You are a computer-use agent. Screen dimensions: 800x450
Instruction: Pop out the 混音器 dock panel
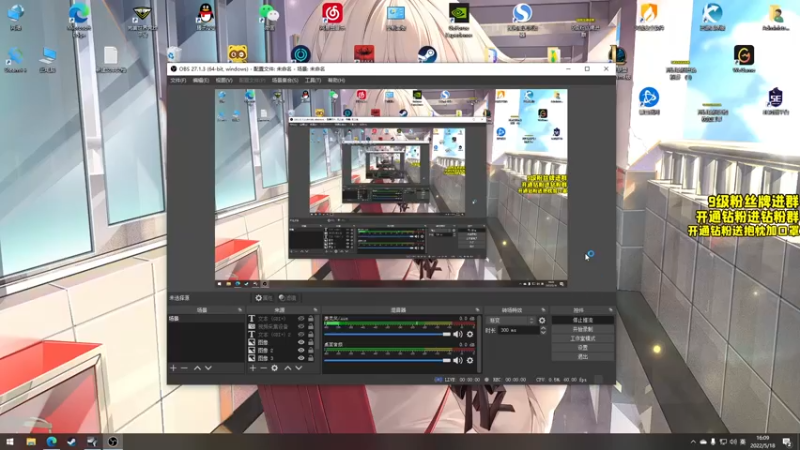point(478,310)
